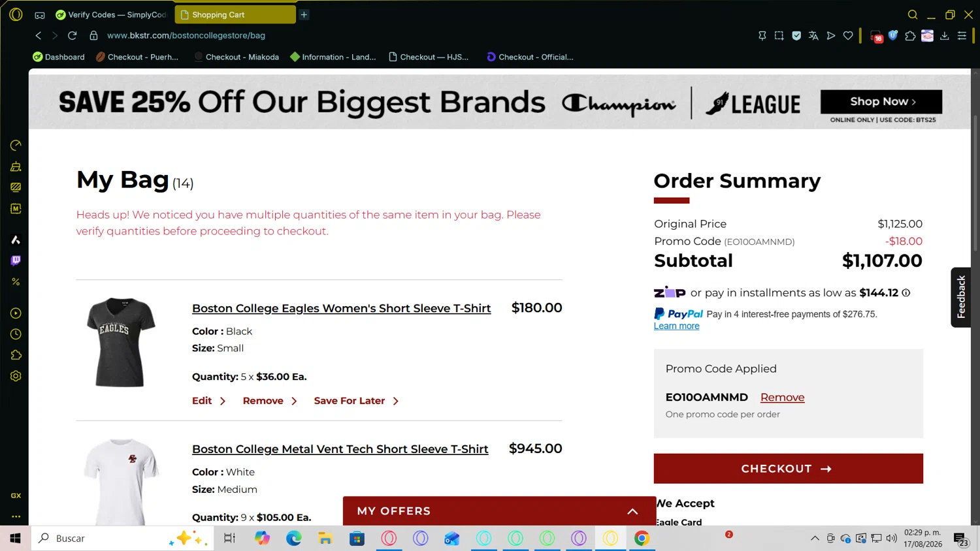980x551 pixels.
Task: Open the Aria AI icon in the sidebar
Action: coord(16,240)
